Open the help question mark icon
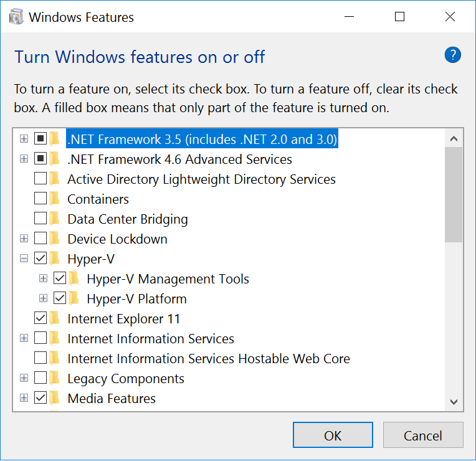The width and height of the screenshot is (476, 461). (452, 55)
